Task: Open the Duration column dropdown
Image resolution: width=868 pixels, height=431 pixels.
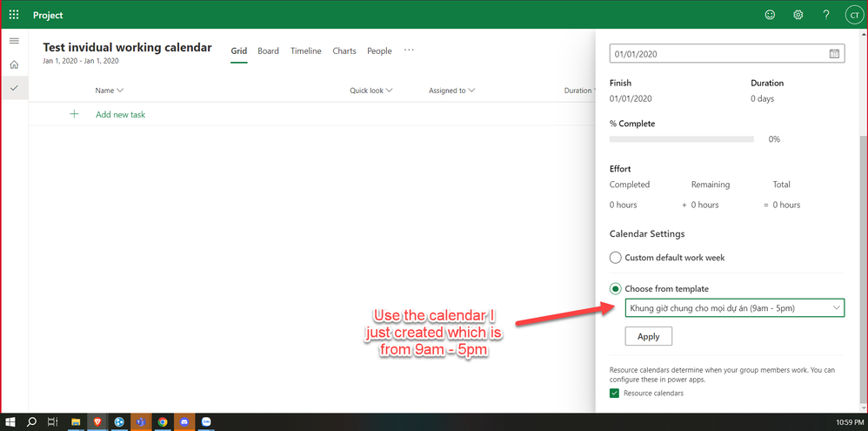Action: coord(579,91)
